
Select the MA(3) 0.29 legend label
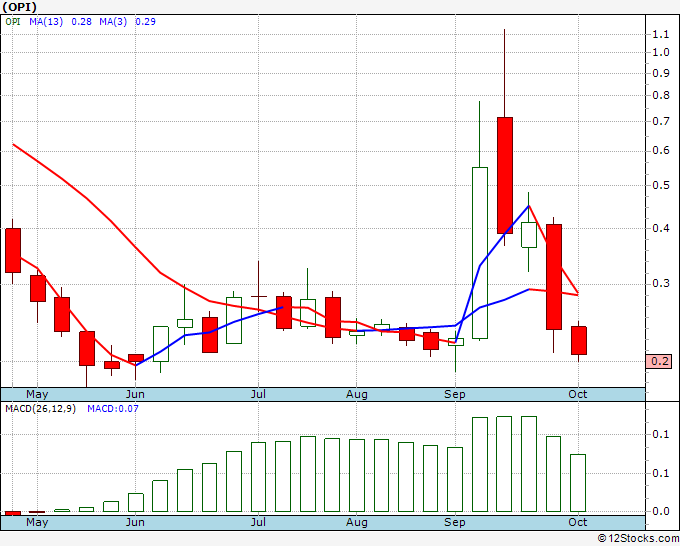tap(127, 21)
